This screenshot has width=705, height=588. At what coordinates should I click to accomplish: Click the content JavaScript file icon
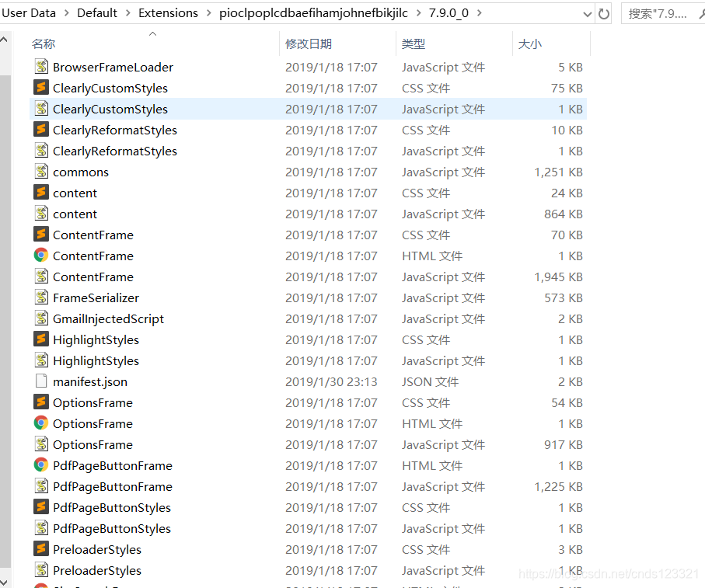click(x=41, y=214)
